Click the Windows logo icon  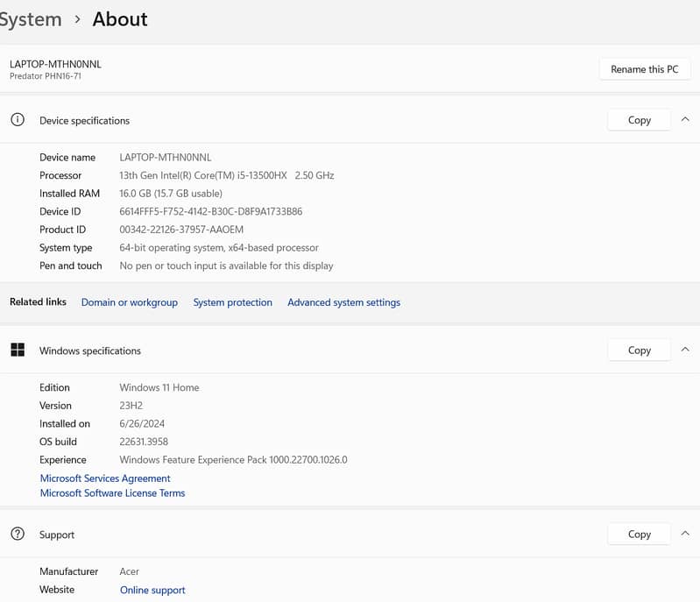tap(18, 351)
